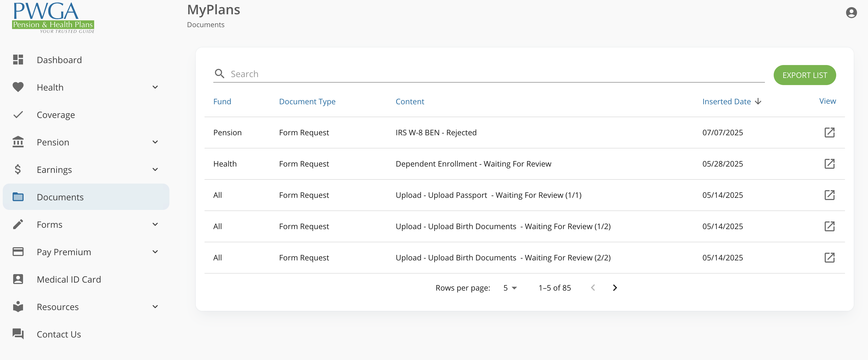
Task: Open the Medical ID Card menu item
Action: coord(86,279)
